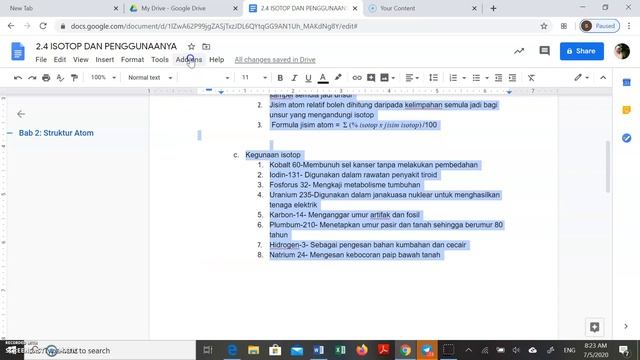Open the Edit menu
Screen dimensions: 640x360
click(x=60, y=60)
